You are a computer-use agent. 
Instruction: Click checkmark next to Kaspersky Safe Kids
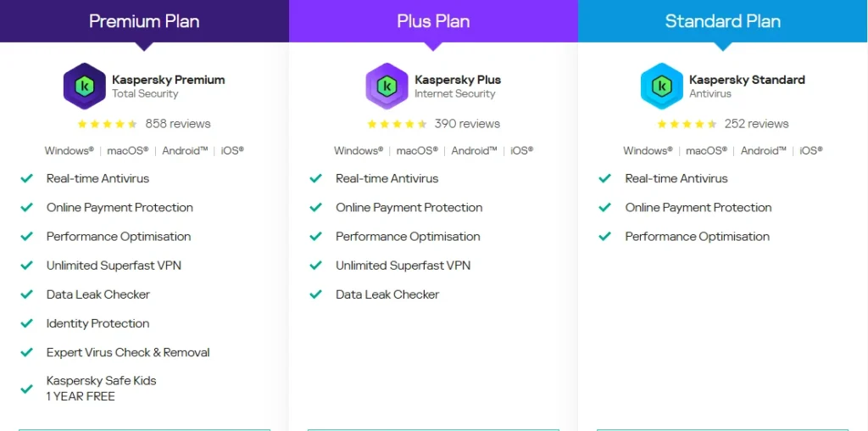26,389
